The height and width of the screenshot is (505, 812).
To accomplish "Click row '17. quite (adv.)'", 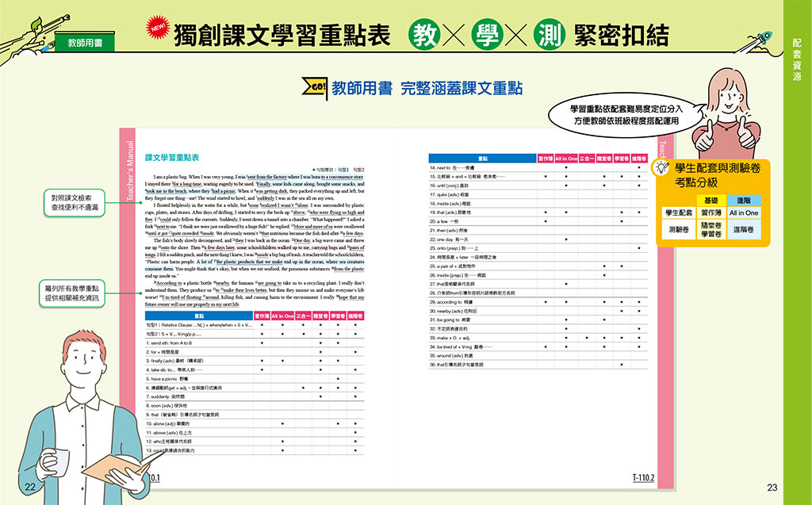I will 538,195.
